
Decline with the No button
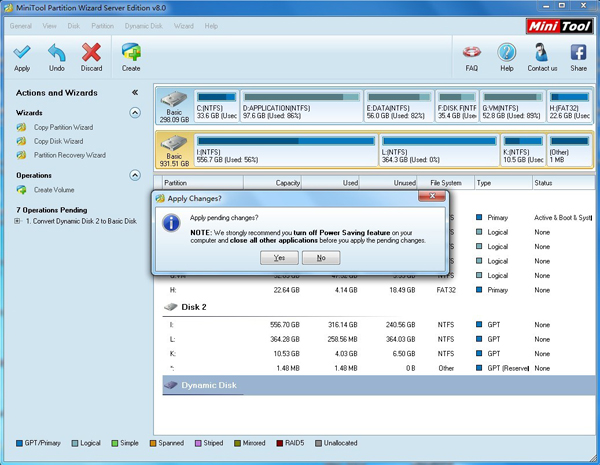(321, 258)
